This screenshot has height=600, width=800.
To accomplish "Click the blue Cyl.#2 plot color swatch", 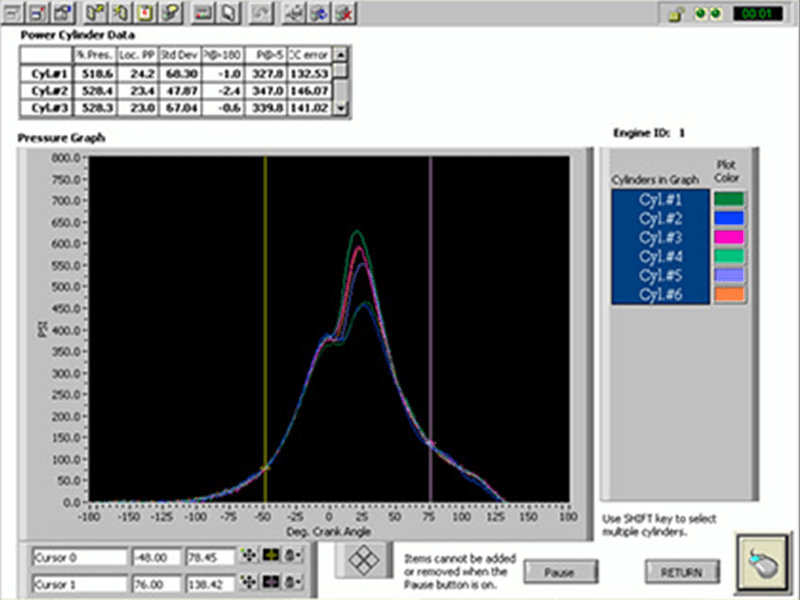I will pyautogui.click(x=729, y=218).
